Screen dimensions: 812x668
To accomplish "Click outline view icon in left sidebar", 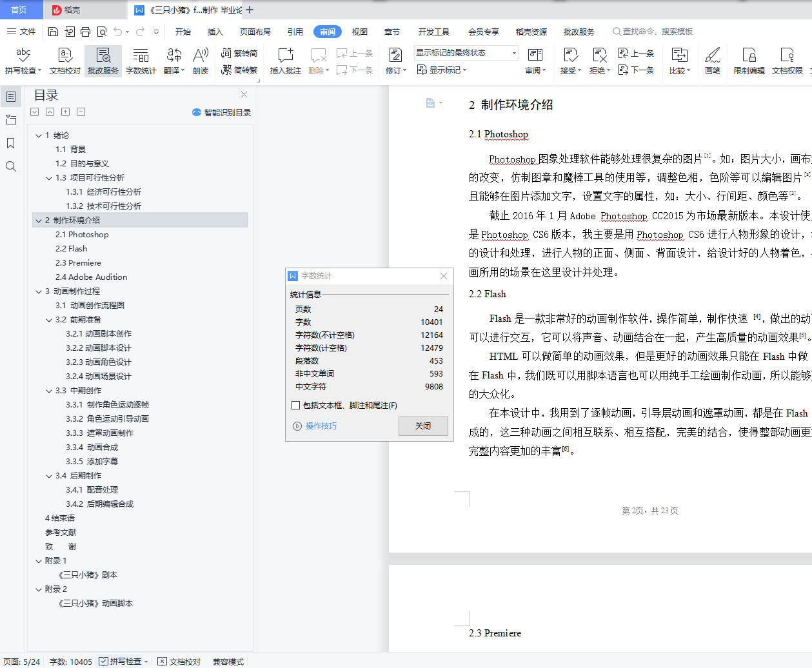I will tap(11, 97).
